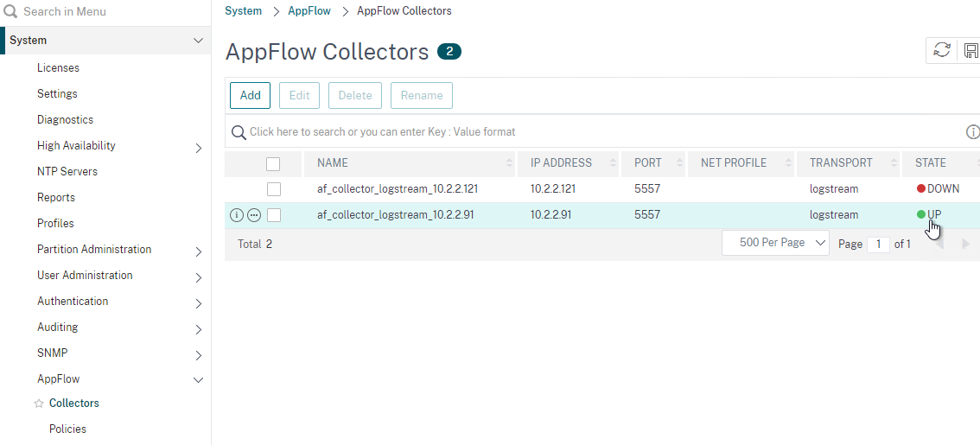Follow the System breadcrumb link
The height and width of the screenshot is (445, 980).
point(243,11)
